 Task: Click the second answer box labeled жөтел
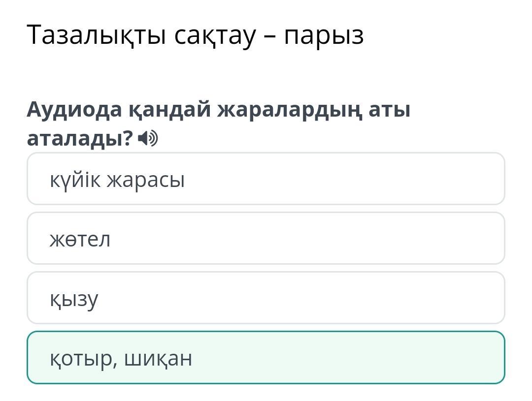click(266, 239)
